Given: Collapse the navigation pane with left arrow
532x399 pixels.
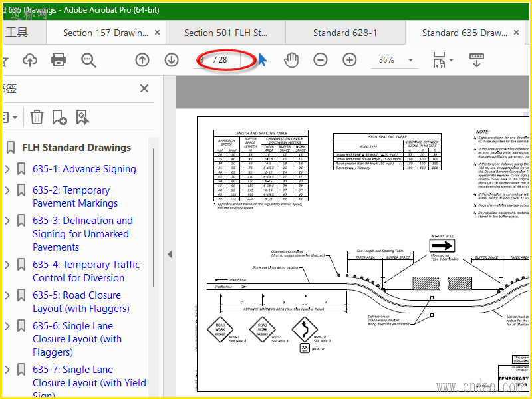Looking at the screenshot, I should pos(170,255).
